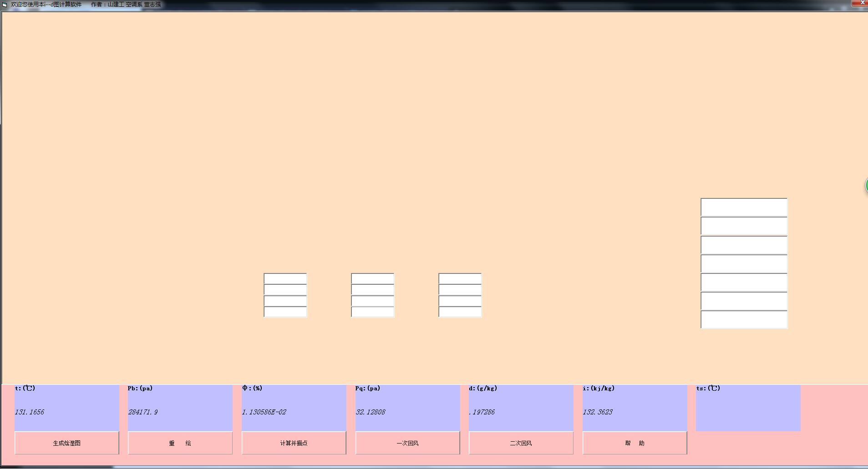Select the Pq value 32.12808

(371, 412)
